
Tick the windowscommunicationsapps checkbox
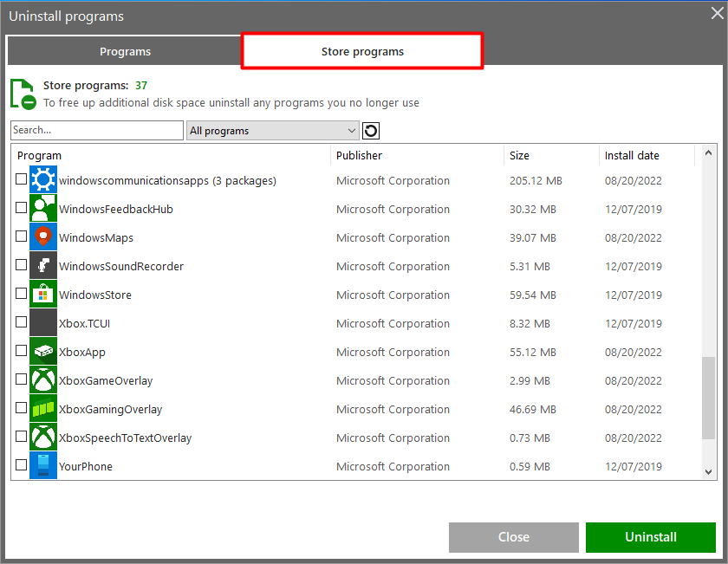tap(21, 178)
